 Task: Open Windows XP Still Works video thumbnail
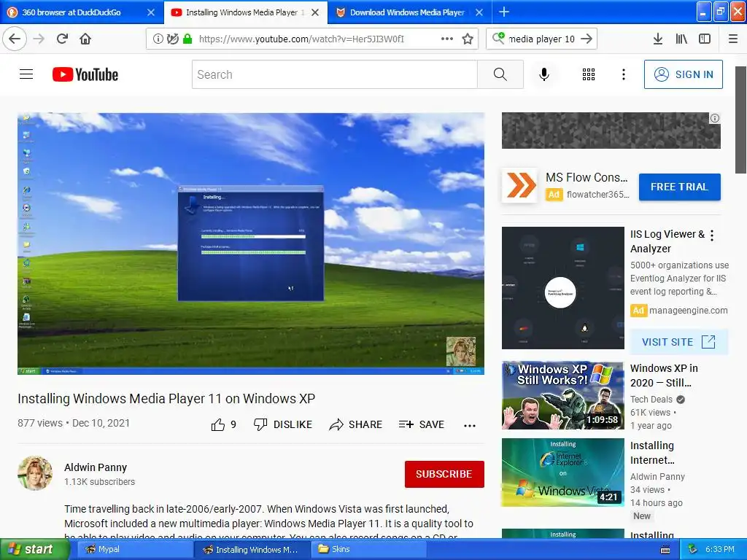point(562,395)
